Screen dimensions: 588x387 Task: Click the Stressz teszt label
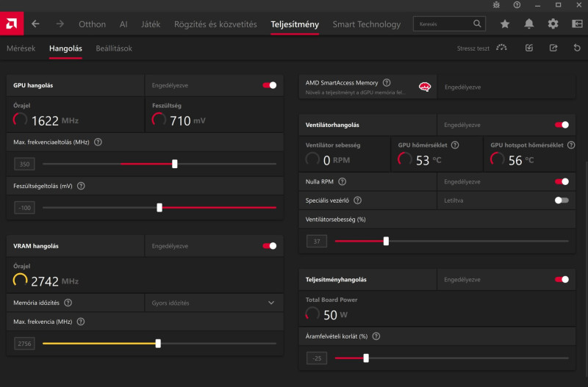473,48
